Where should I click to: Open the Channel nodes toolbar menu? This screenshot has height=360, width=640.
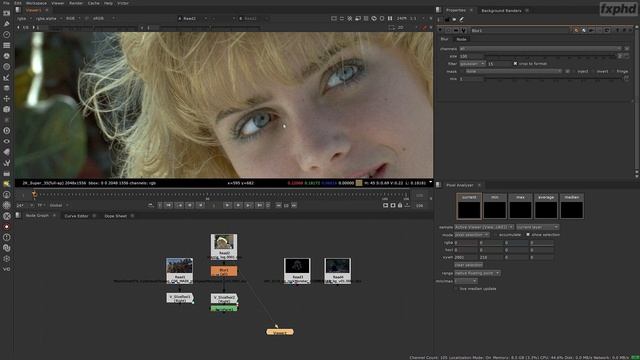click(7, 45)
